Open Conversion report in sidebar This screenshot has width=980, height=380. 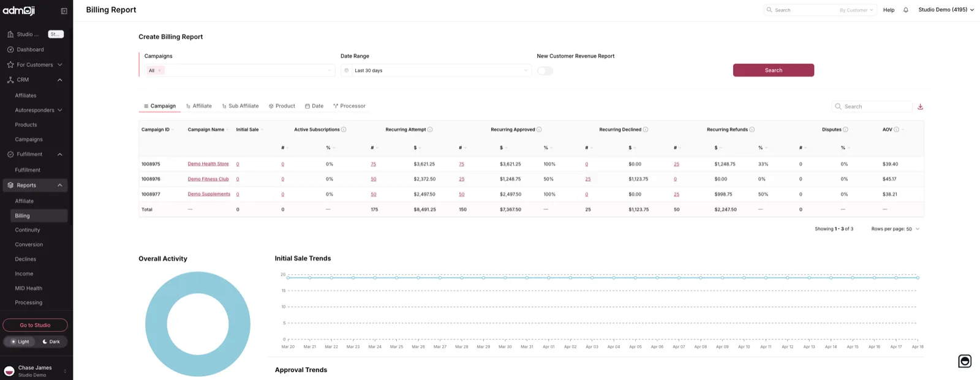click(x=29, y=245)
